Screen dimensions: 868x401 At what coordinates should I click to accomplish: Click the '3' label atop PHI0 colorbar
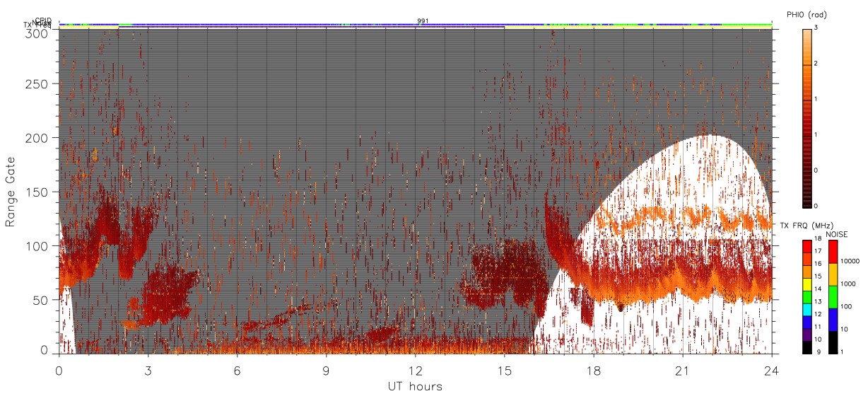pyautogui.click(x=817, y=28)
